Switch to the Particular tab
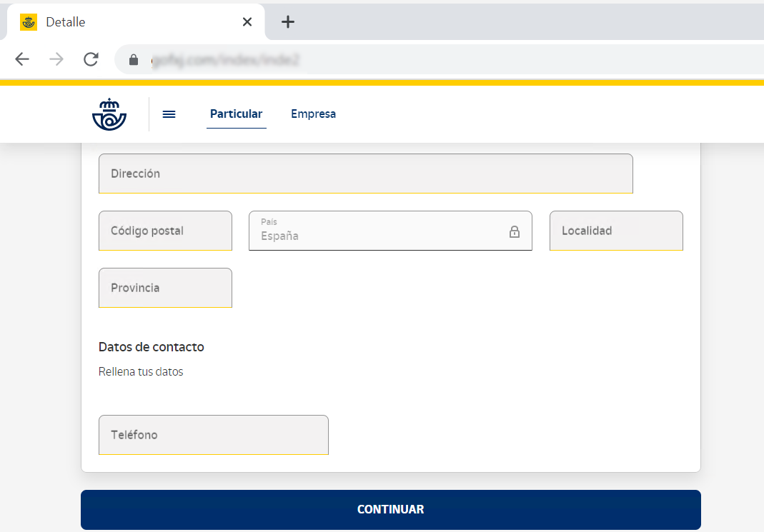 pos(236,114)
